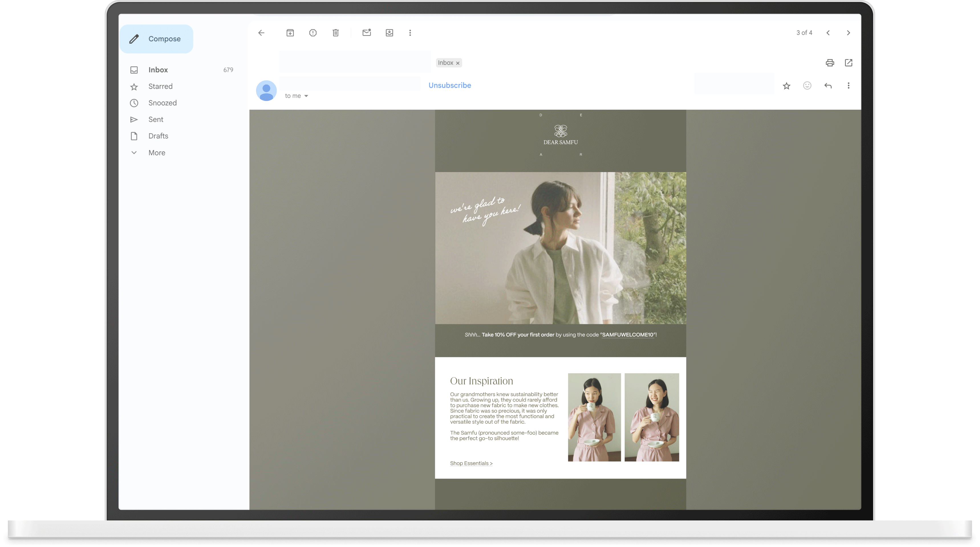This screenshot has width=980, height=547.
Task: Expand the 'to me' recipient details
Action: click(x=306, y=96)
